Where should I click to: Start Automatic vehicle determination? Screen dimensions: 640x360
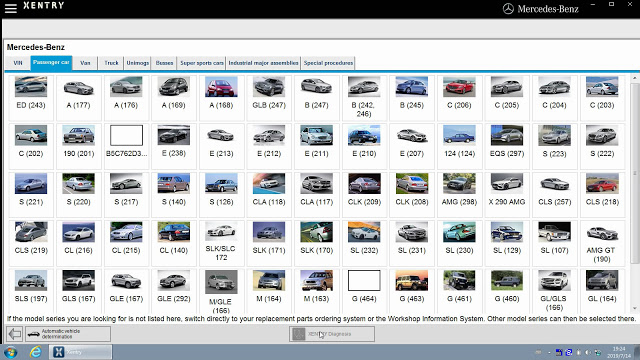pyautogui.click(x=68, y=334)
